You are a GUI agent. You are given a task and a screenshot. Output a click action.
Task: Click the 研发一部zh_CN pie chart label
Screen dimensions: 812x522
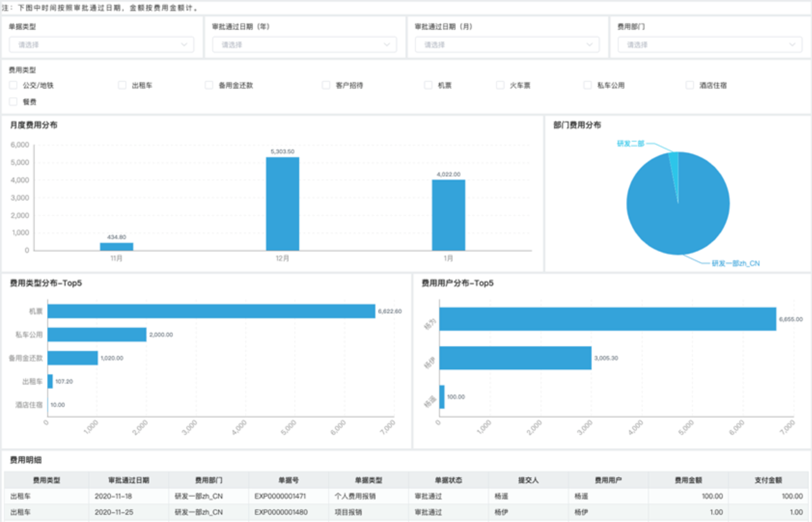[x=736, y=264]
